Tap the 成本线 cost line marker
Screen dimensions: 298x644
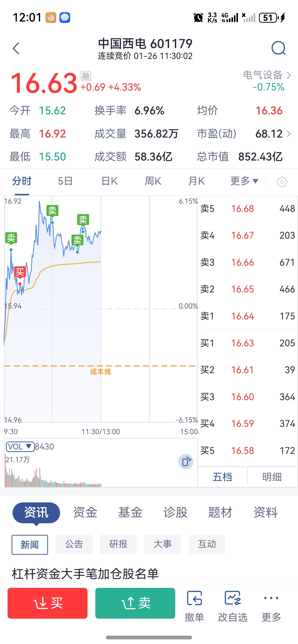[101, 372]
